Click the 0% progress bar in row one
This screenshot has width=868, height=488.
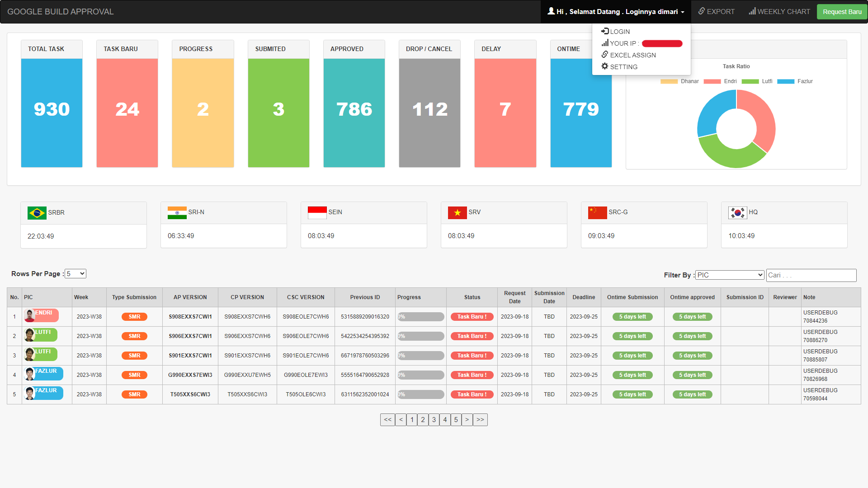tap(420, 316)
